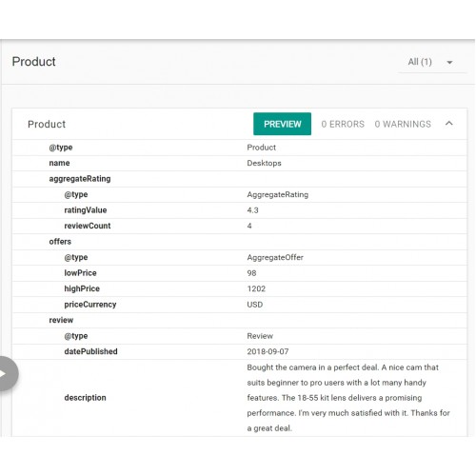Screen dimensions: 476x476
Task: Click the Product card title
Action: coord(47,124)
